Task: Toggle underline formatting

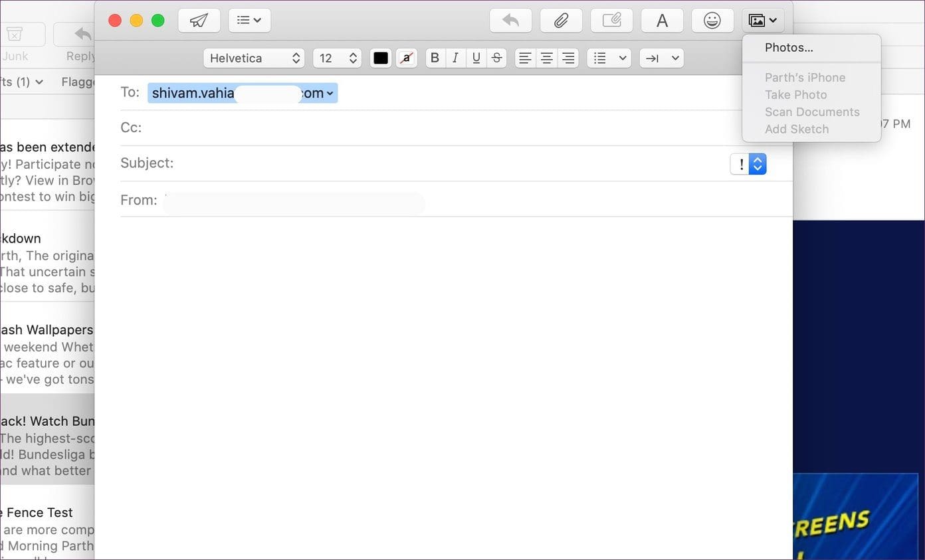Action: click(x=476, y=58)
